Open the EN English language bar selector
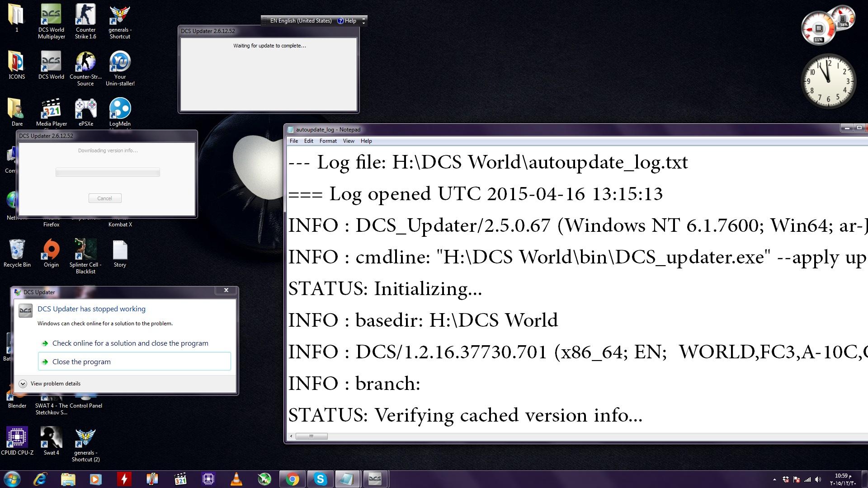The height and width of the screenshot is (488, 868). [300, 21]
